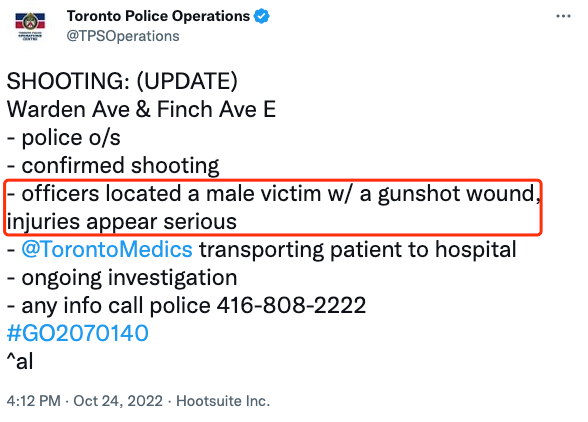Image resolution: width=588 pixels, height=422 pixels.
Task: Click the blue verified badge icon
Action: tap(261, 16)
